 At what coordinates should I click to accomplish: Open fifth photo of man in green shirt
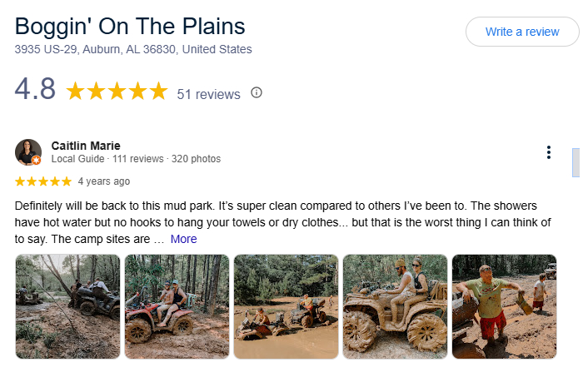point(504,306)
